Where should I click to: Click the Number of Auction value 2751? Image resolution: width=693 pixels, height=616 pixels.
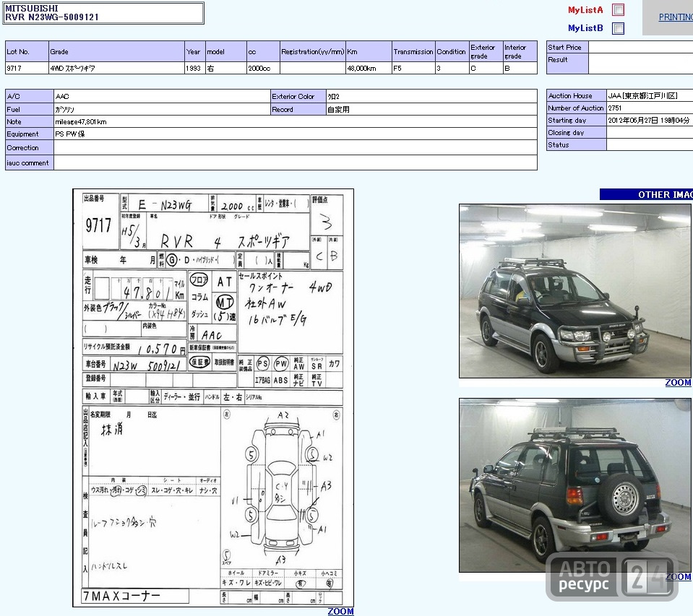(650, 108)
